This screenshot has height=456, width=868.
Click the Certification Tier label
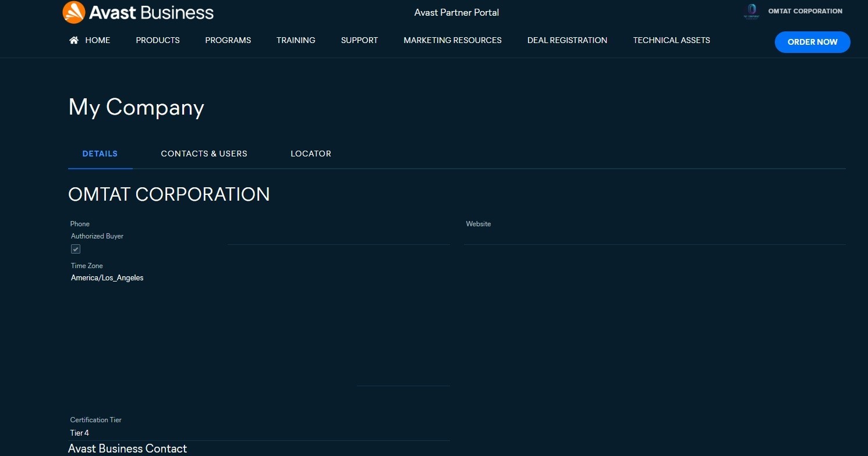tap(95, 420)
